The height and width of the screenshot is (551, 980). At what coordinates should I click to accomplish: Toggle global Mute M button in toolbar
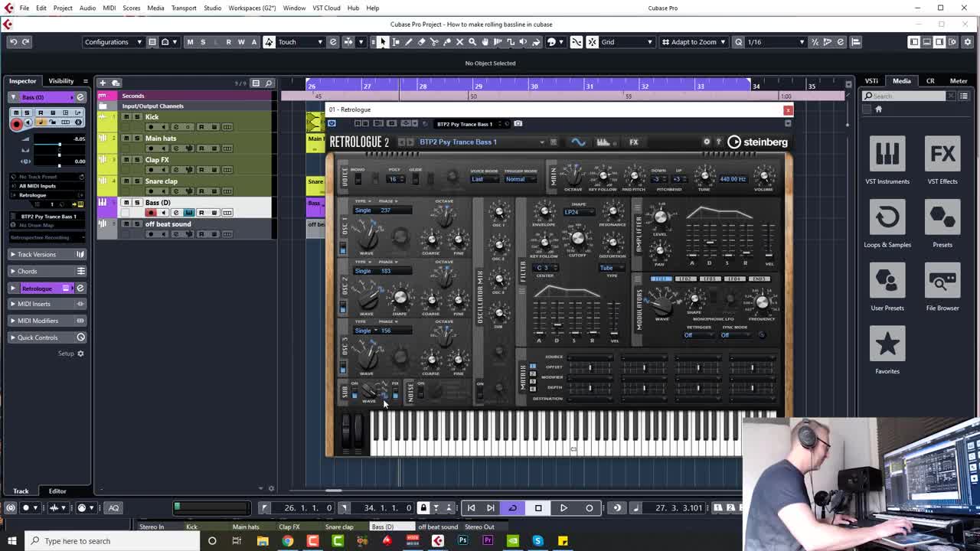pyautogui.click(x=190, y=42)
